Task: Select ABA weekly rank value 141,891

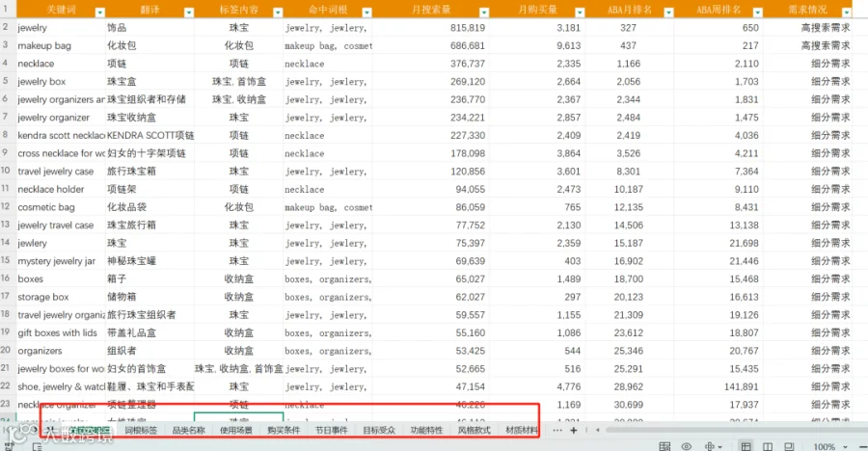Action: (719, 386)
